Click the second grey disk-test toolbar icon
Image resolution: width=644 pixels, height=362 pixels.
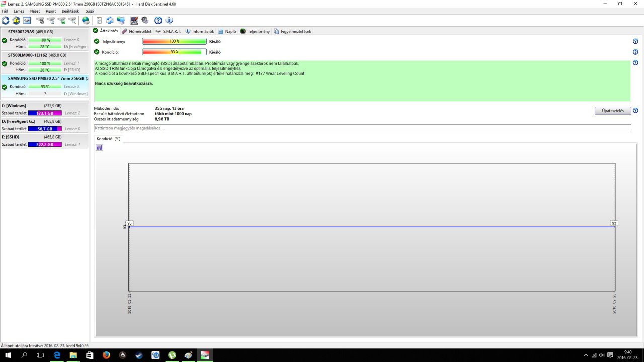(x=51, y=20)
